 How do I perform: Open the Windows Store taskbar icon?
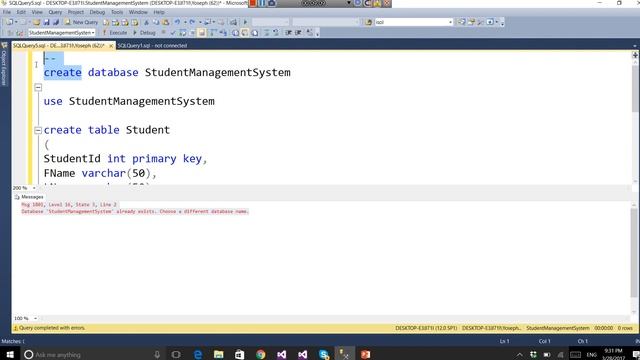(x=240, y=354)
